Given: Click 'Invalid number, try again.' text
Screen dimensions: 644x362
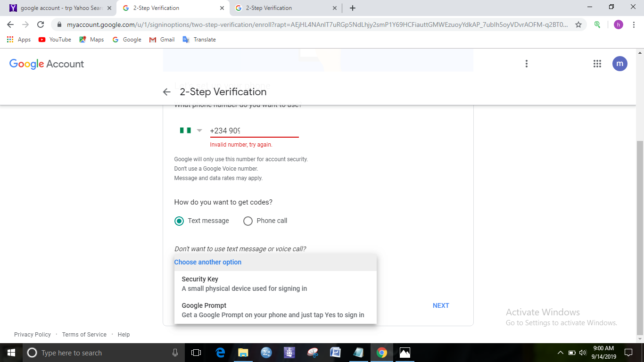Looking at the screenshot, I should coord(241,145).
